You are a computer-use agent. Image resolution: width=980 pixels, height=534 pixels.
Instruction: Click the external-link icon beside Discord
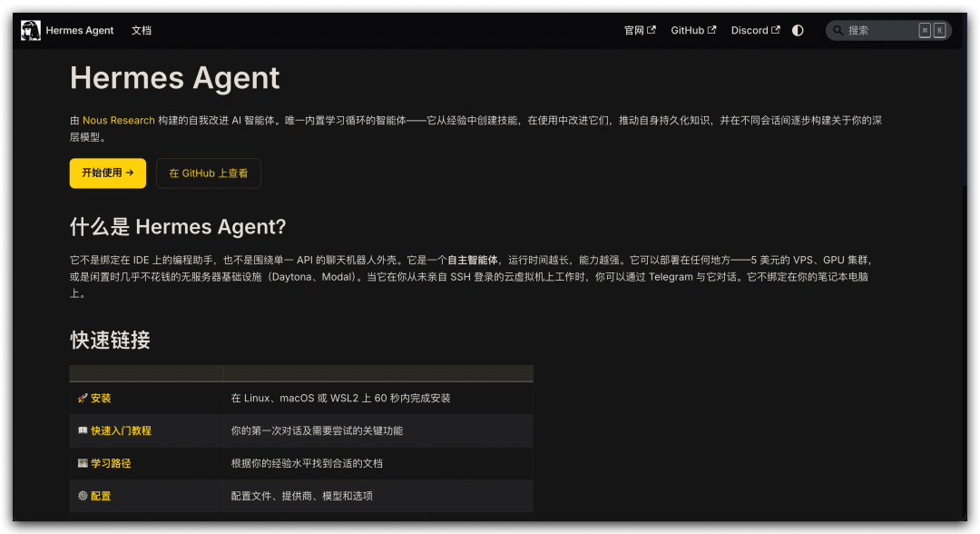pyautogui.click(x=776, y=30)
